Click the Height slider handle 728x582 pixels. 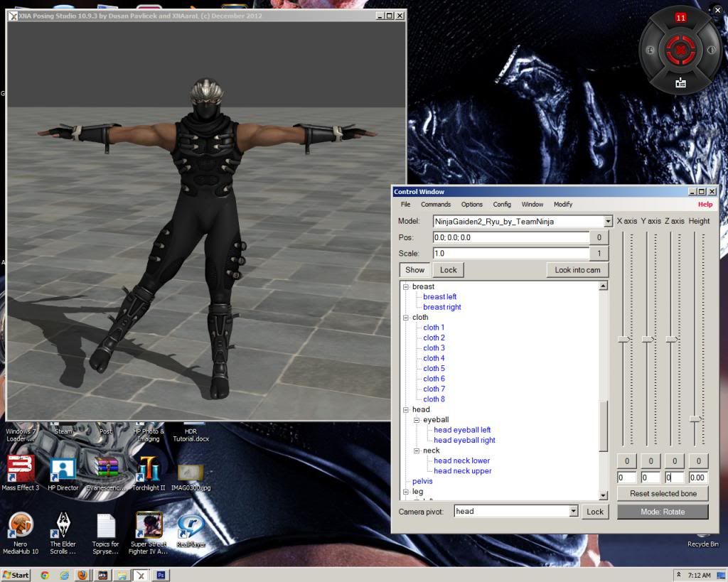[696, 419]
